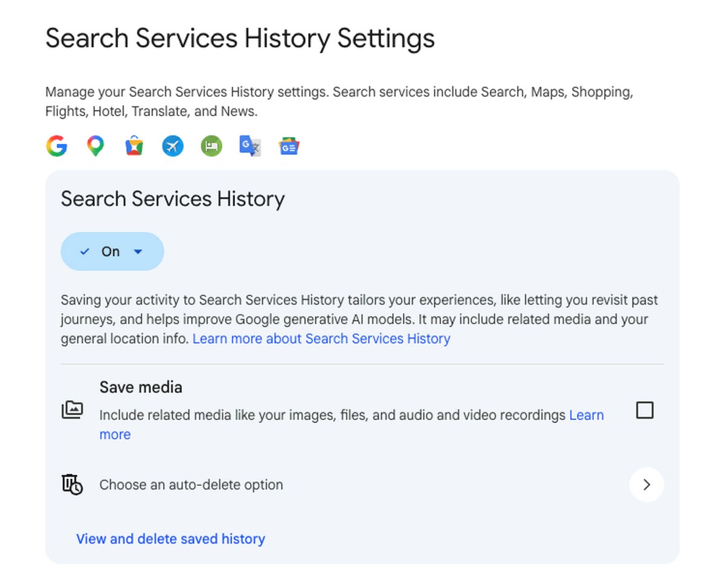Check the Save media checkbox
This screenshot has height=588, width=725.
(x=645, y=410)
